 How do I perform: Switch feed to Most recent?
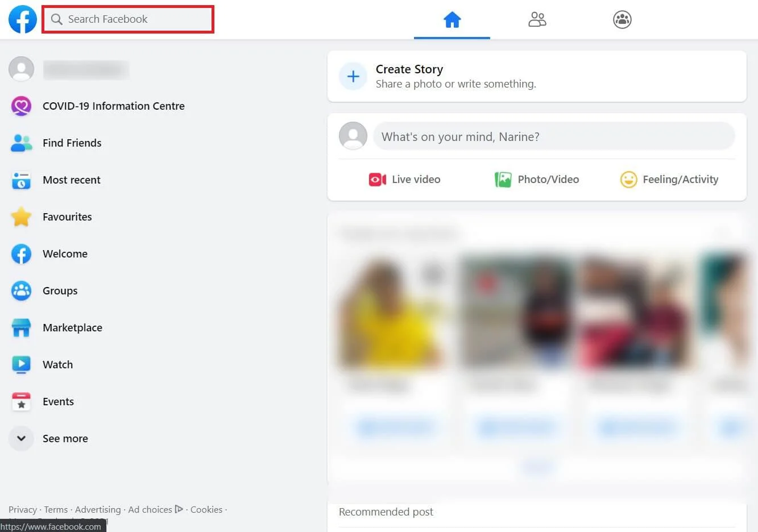(x=72, y=180)
